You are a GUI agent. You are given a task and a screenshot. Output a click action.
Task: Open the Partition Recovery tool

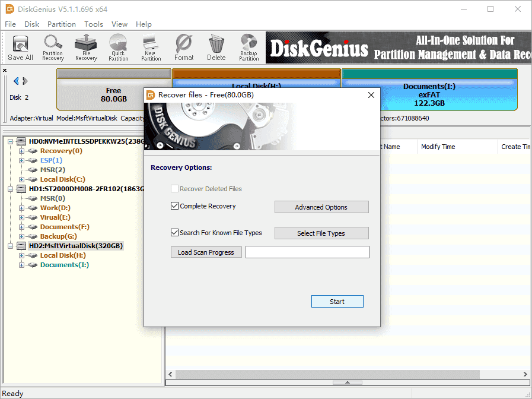tap(53, 47)
